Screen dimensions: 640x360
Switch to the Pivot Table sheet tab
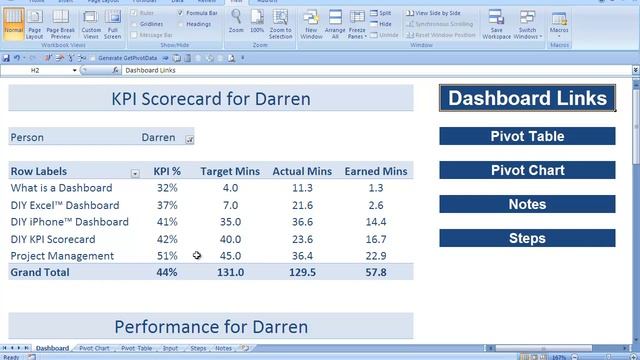[136, 348]
